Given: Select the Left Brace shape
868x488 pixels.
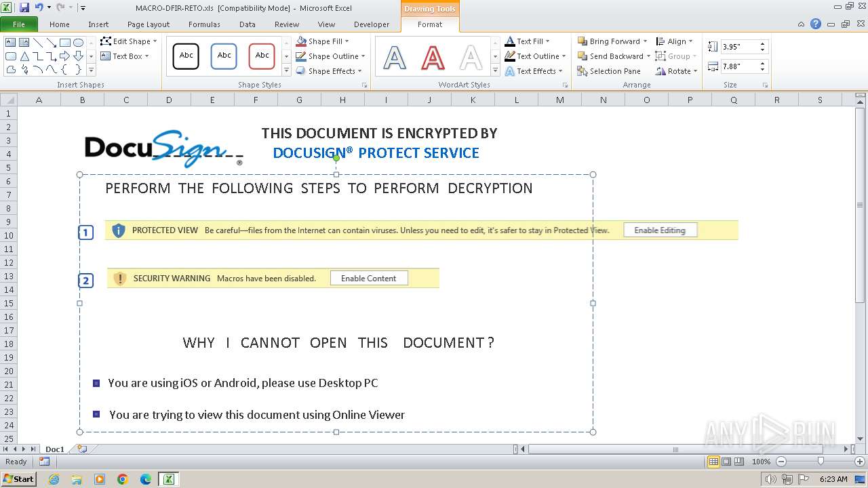Looking at the screenshot, I should [x=65, y=69].
